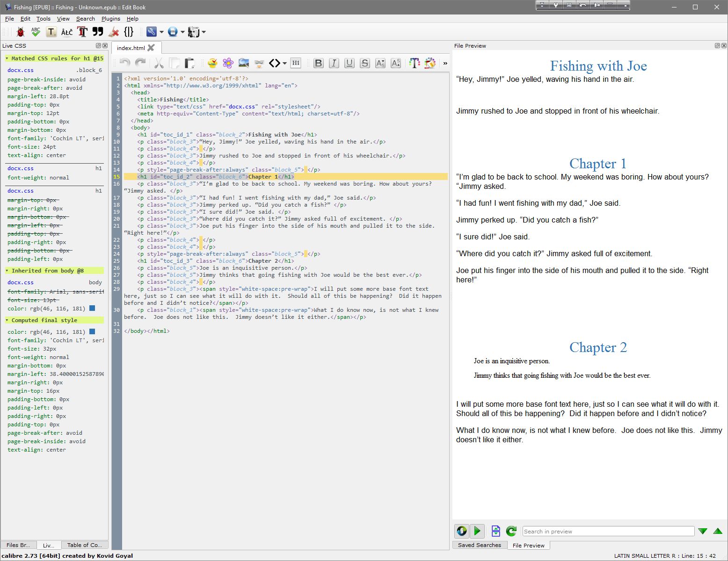This screenshot has width=728, height=561.
Task: Click the blue color swatch under Computed final style
Action: (92, 331)
